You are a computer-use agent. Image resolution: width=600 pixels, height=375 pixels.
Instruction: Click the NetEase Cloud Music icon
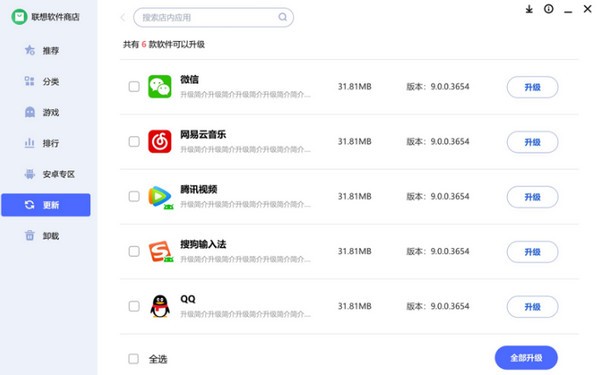pyautogui.click(x=160, y=141)
